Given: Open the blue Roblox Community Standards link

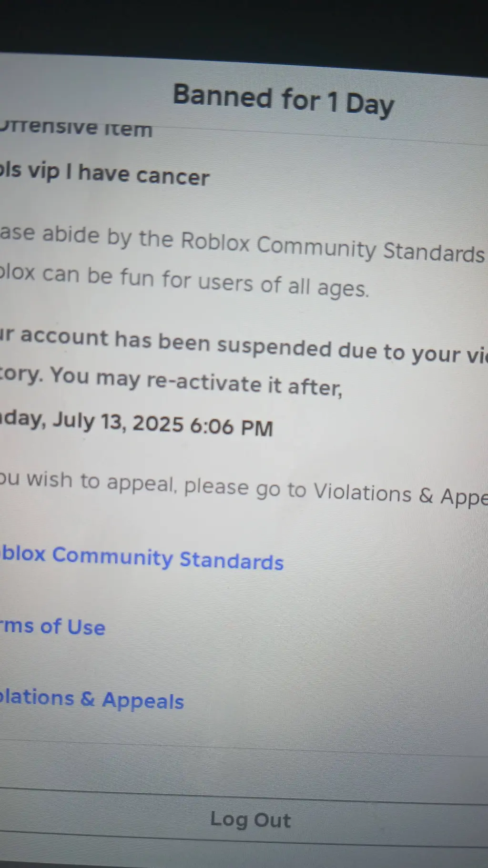Looking at the screenshot, I should (x=142, y=558).
